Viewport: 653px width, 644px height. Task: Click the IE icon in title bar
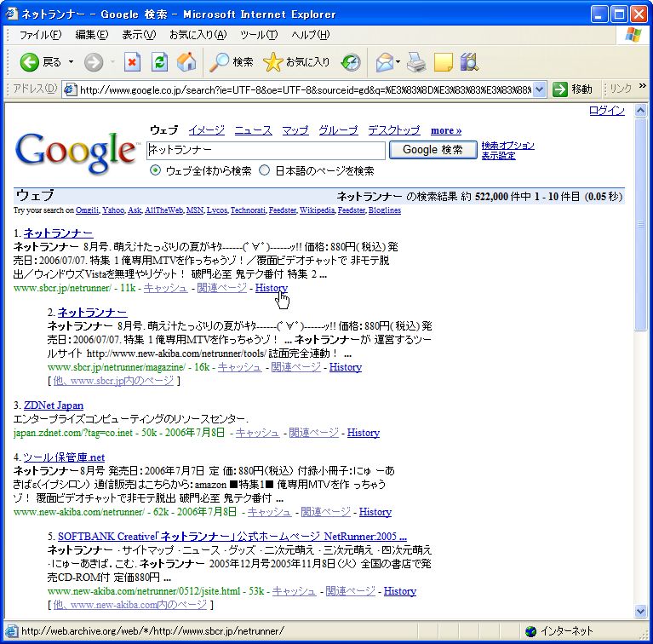(x=12, y=14)
